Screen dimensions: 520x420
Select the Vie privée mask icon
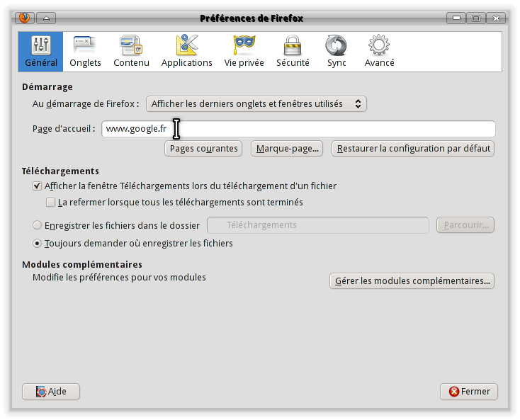244,46
